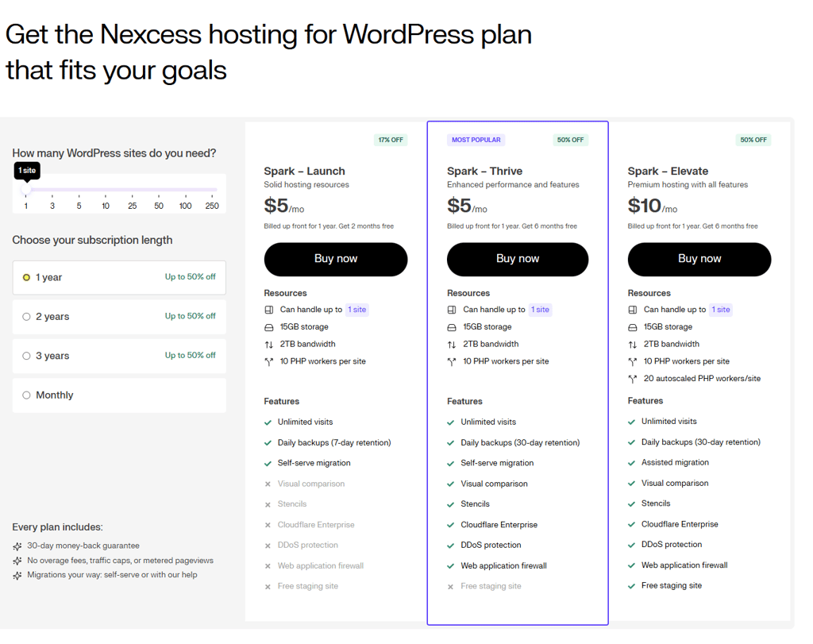Click '20 autoscaled PHP workers/site' text

(702, 379)
